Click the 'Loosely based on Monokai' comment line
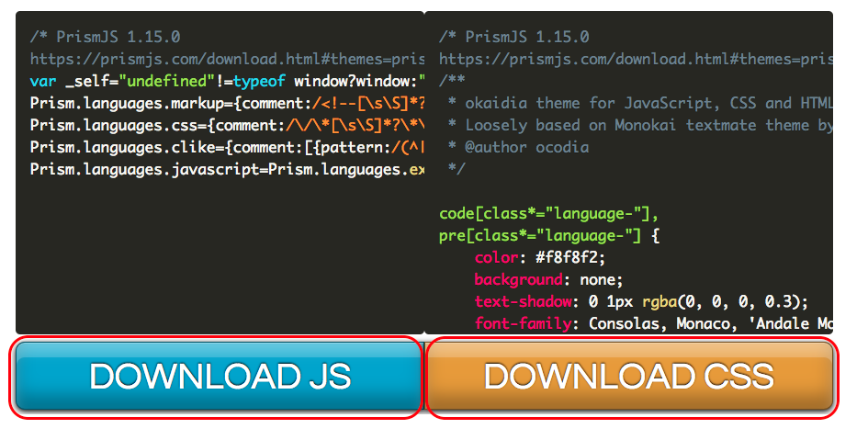868x440 pixels. pos(639,126)
